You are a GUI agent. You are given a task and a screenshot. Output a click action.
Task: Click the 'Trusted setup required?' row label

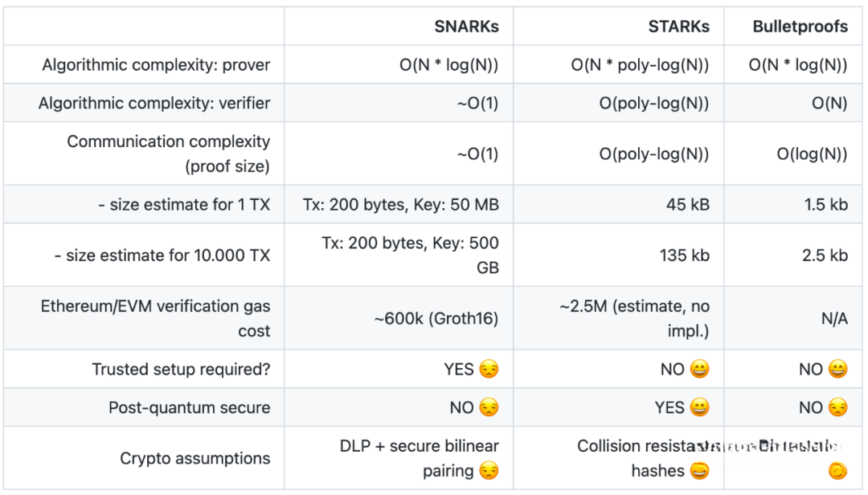pyautogui.click(x=181, y=370)
